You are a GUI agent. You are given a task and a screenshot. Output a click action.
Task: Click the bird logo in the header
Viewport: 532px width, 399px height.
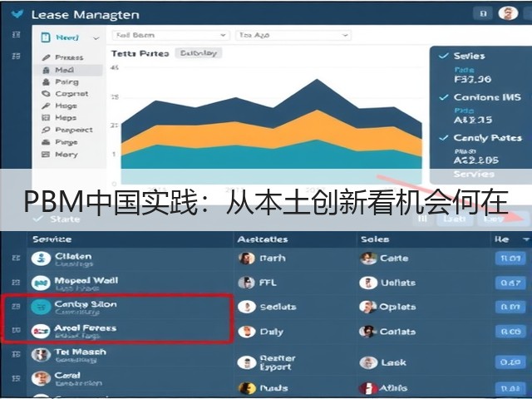(17, 14)
